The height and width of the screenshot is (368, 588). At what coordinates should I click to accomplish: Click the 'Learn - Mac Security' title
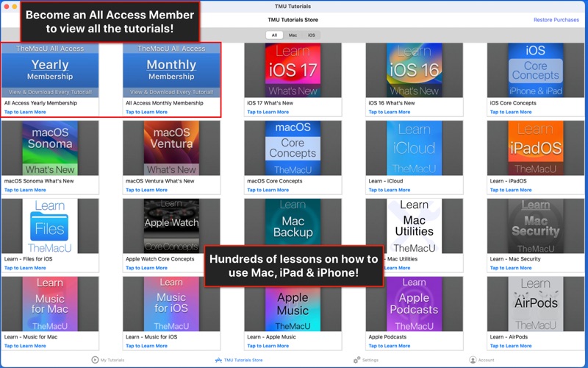click(515, 259)
